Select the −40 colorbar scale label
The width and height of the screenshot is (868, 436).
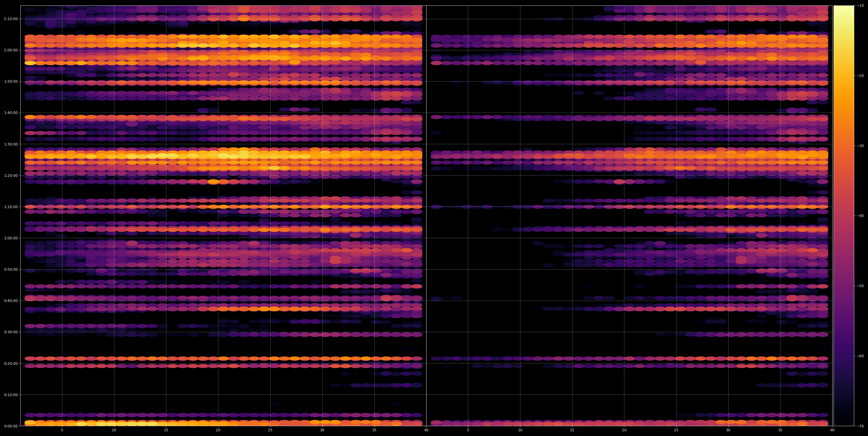coord(860,216)
